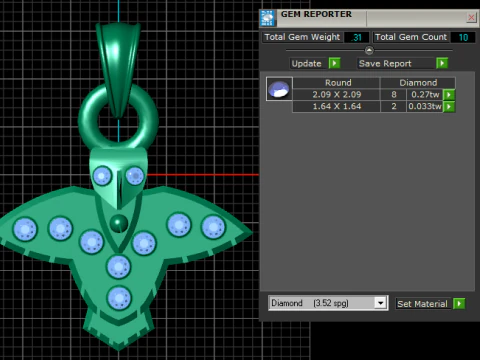Click the Set Material button label

(x=422, y=304)
